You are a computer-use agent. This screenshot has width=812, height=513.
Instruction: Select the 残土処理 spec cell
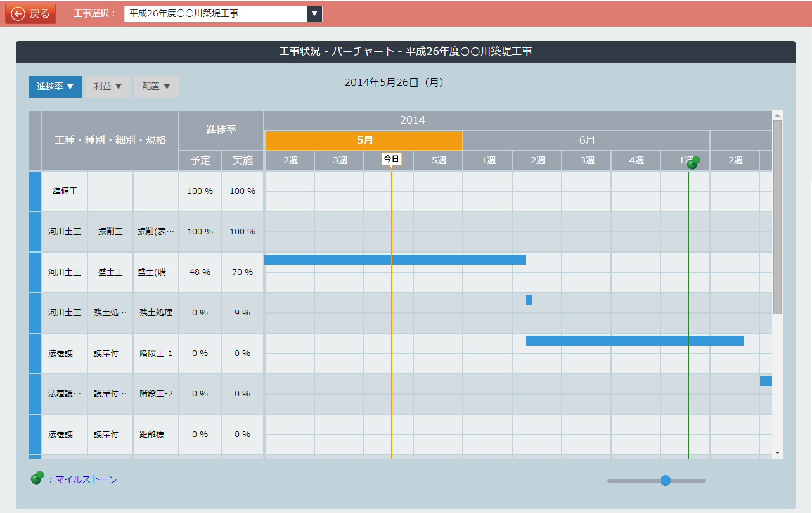click(x=156, y=312)
